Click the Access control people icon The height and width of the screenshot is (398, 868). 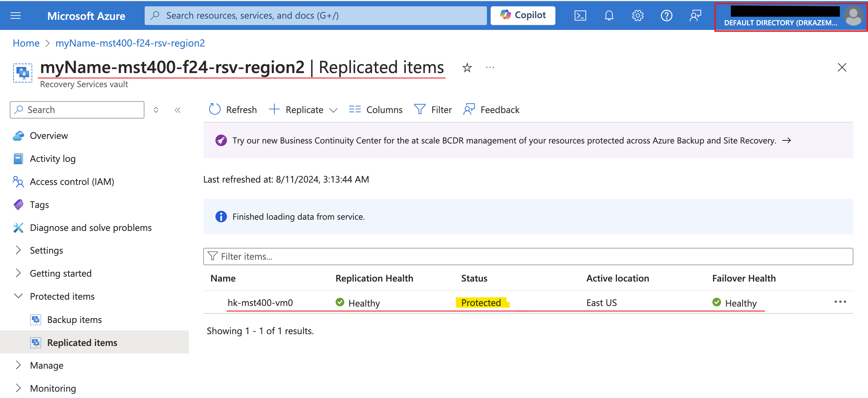[x=18, y=181]
